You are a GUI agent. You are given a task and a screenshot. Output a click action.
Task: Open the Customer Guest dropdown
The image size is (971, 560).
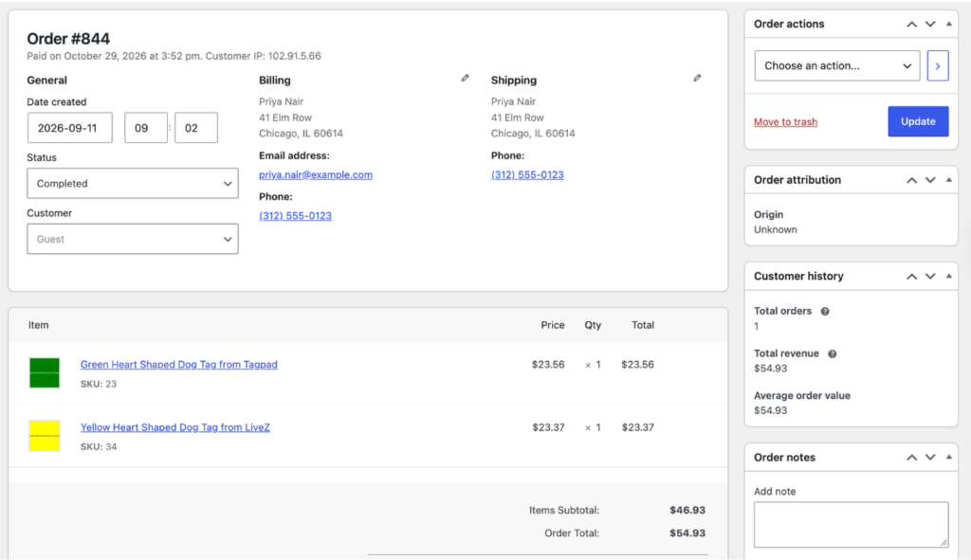tap(133, 239)
